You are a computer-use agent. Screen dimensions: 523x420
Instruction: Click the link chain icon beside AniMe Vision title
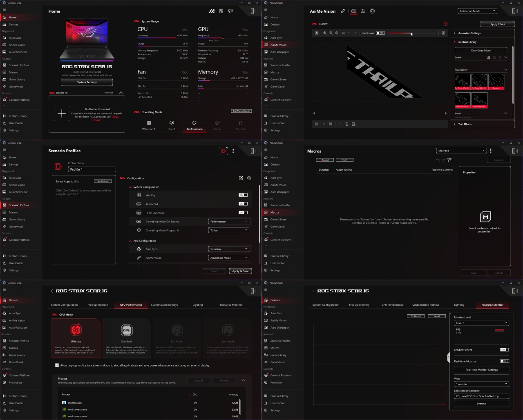tap(343, 11)
